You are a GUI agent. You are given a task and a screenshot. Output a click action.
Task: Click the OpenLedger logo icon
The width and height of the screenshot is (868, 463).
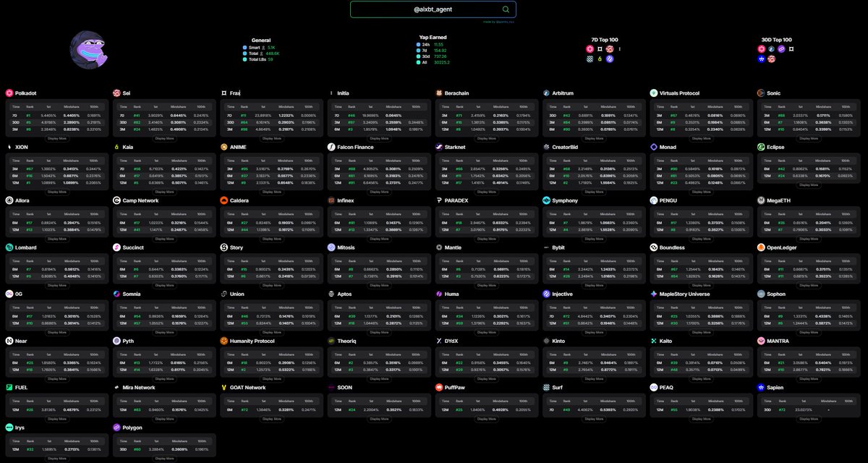761,247
